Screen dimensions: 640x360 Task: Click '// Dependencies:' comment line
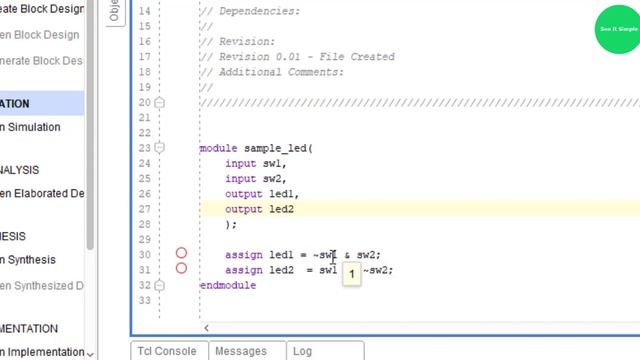(250, 11)
